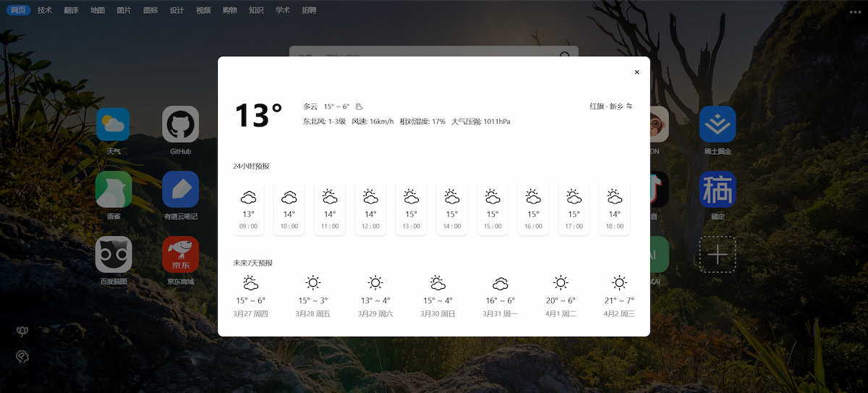The height and width of the screenshot is (393, 868).
Task: Go to the 图片 tab
Action: tap(124, 11)
